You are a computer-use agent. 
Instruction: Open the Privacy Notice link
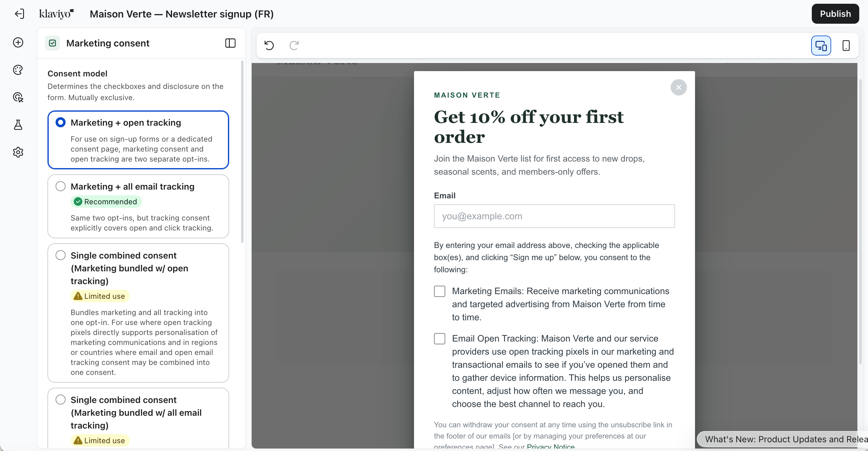point(550,446)
